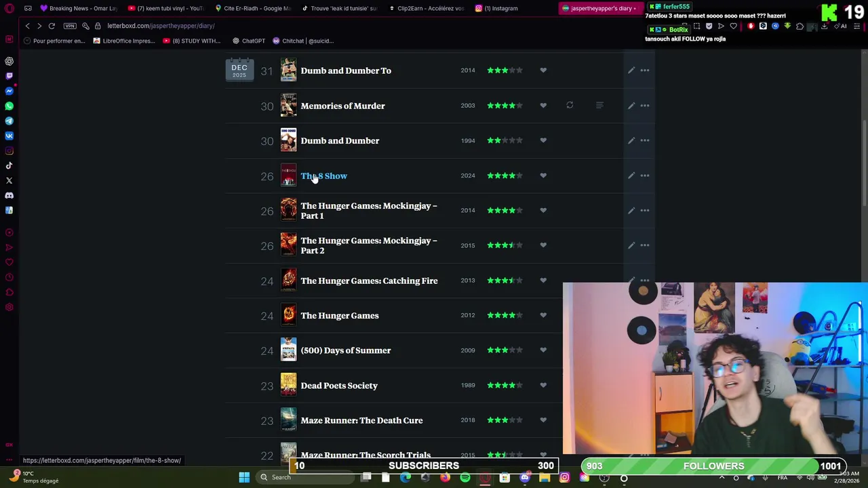Open more options for Memories of Murder

(x=645, y=106)
